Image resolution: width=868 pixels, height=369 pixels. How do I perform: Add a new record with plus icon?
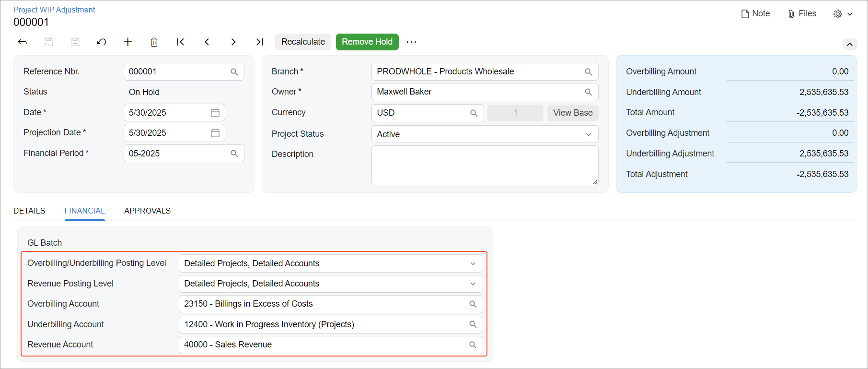coord(127,42)
